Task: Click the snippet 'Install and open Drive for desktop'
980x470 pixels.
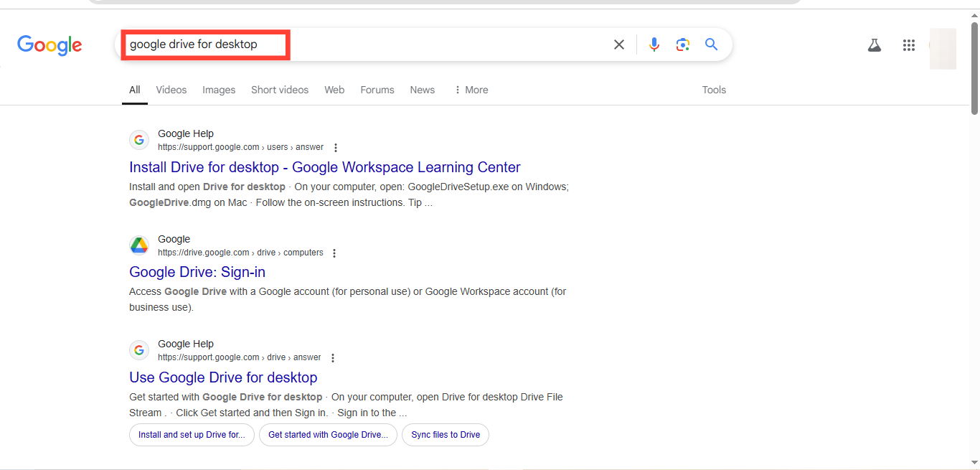Action: tap(349, 194)
